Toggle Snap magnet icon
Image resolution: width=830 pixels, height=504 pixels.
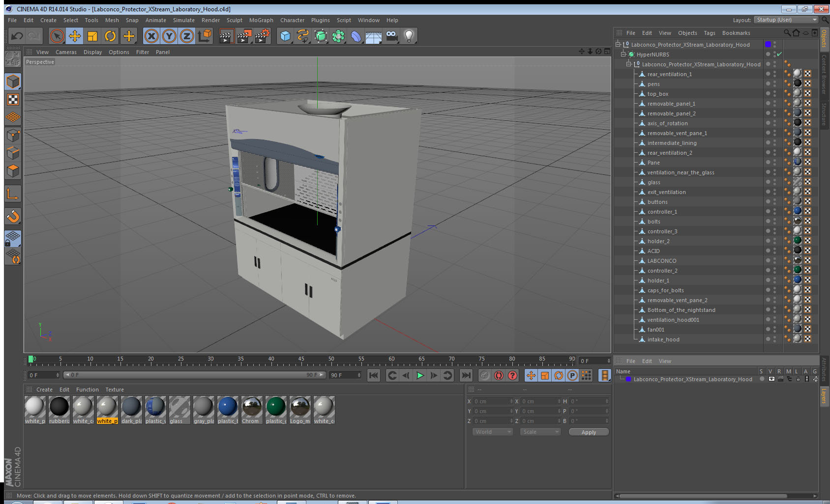13,216
